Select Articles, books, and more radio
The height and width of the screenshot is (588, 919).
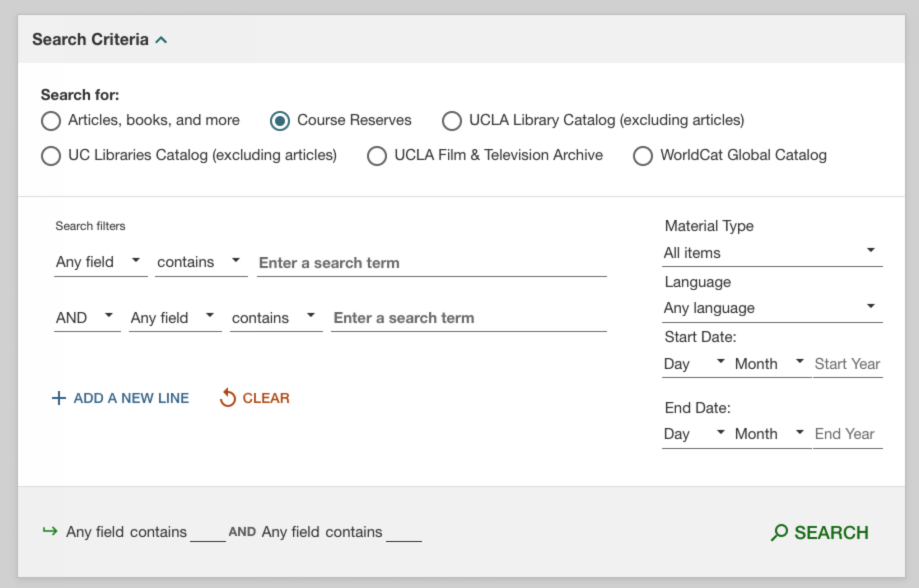click(x=51, y=121)
